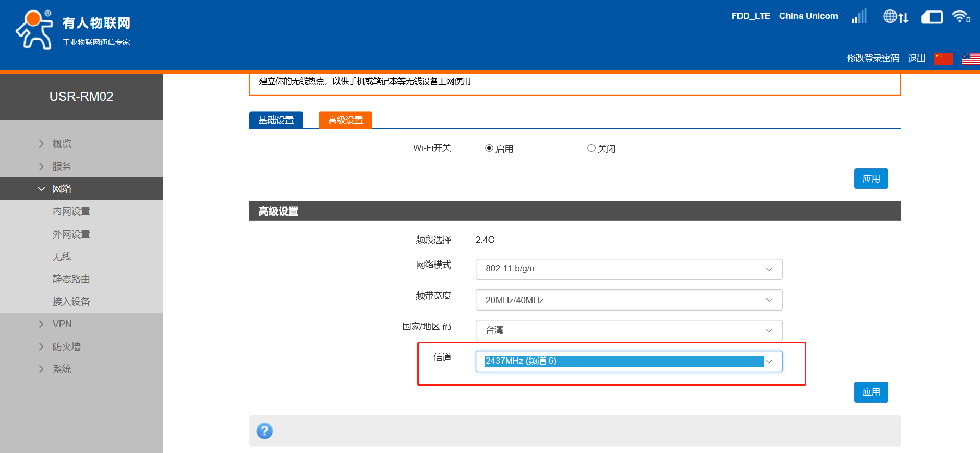Open 静态路由 in the sidebar
980x453 pixels.
[71, 279]
